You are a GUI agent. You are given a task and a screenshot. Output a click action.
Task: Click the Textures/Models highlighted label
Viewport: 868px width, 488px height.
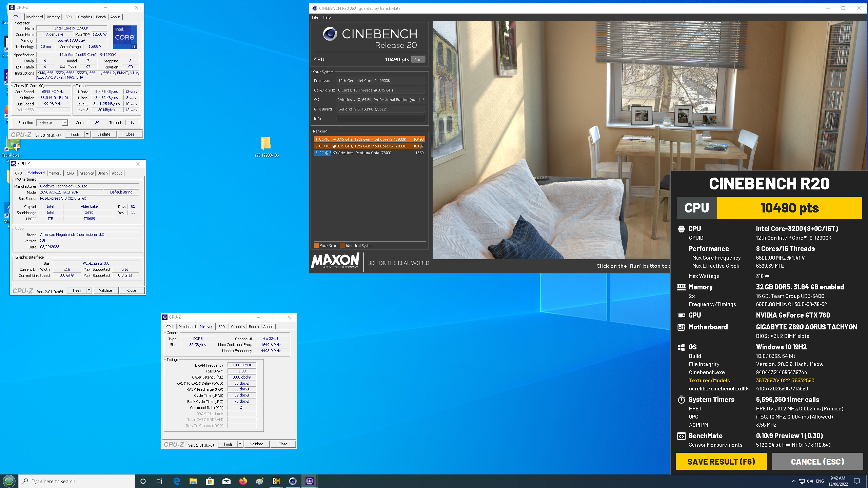709,381
